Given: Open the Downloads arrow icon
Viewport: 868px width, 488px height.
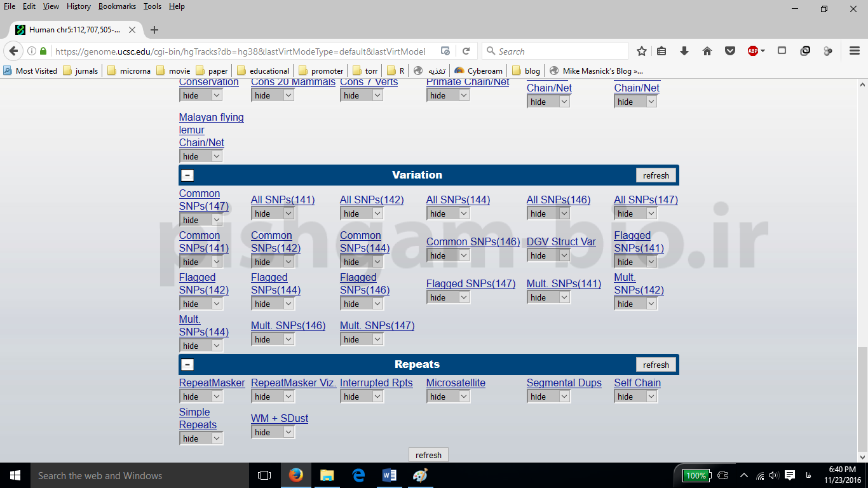Looking at the screenshot, I should 684,51.
